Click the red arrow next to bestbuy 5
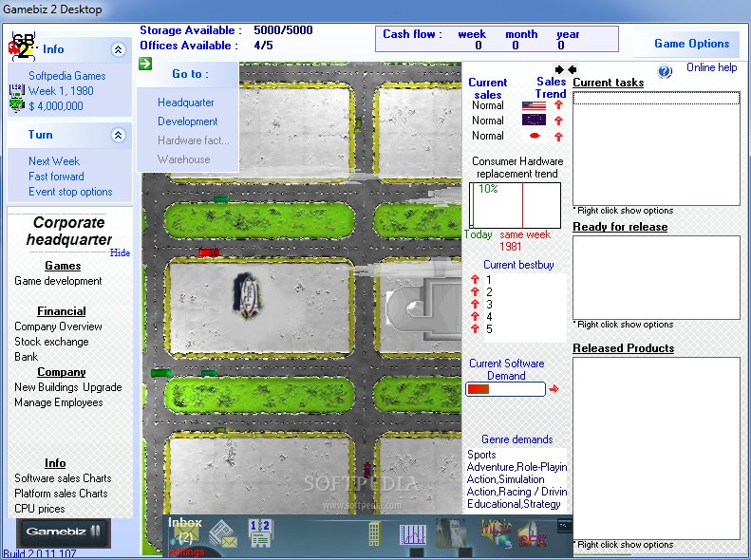The width and height of the screenshot is (751, 560). (475, 328)
